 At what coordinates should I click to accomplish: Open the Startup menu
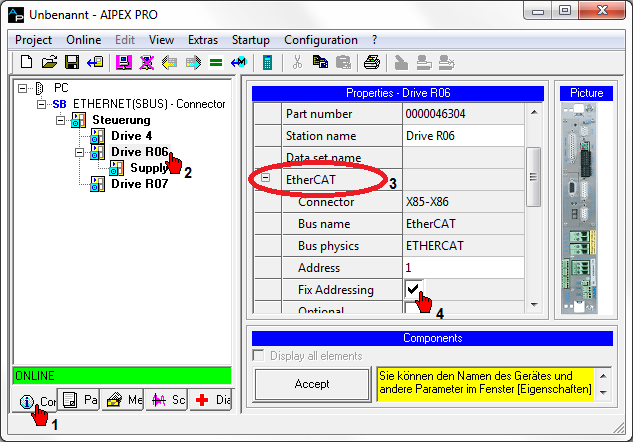point(251,40)
